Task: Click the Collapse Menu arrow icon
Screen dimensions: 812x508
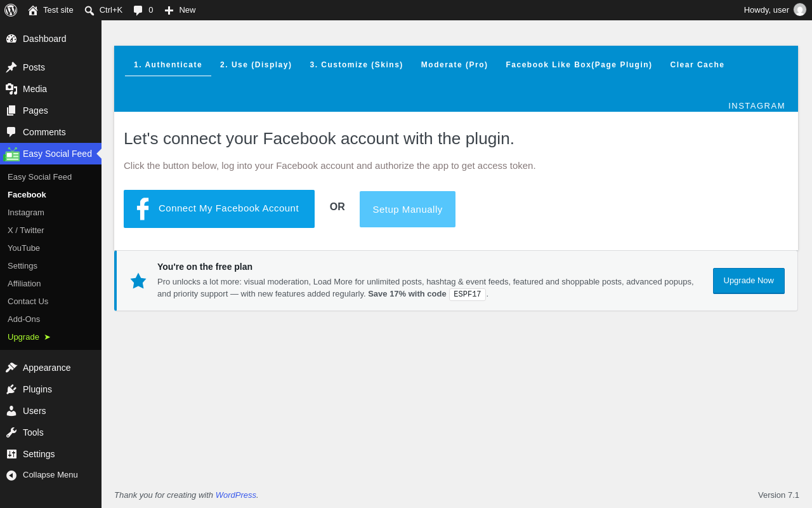Action: coord(11,475)
